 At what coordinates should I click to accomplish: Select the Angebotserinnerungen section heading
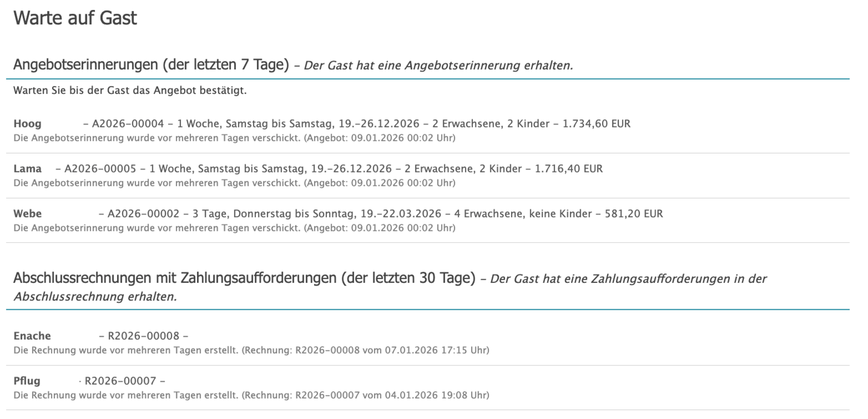pos(151,65)
